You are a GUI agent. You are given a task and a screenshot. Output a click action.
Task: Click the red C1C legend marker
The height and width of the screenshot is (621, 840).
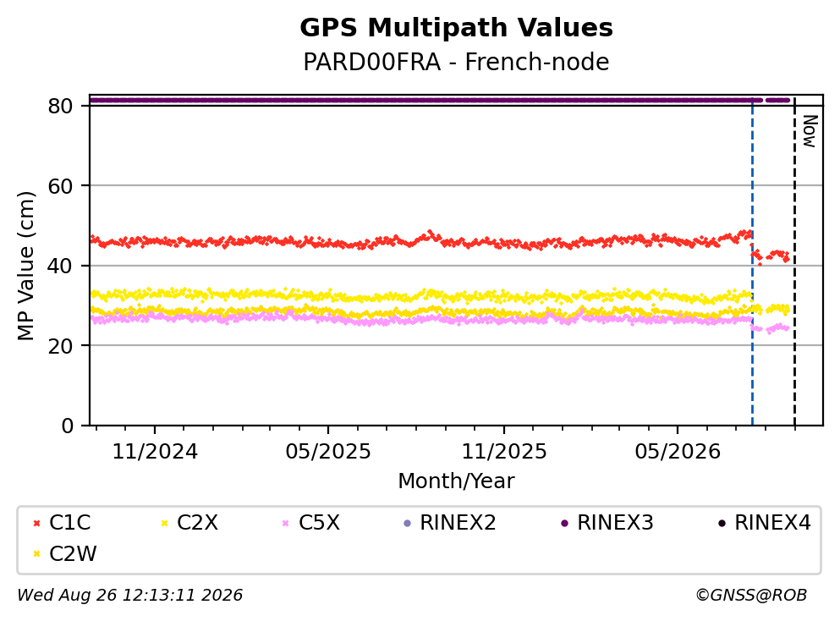[x=36, y=524]
